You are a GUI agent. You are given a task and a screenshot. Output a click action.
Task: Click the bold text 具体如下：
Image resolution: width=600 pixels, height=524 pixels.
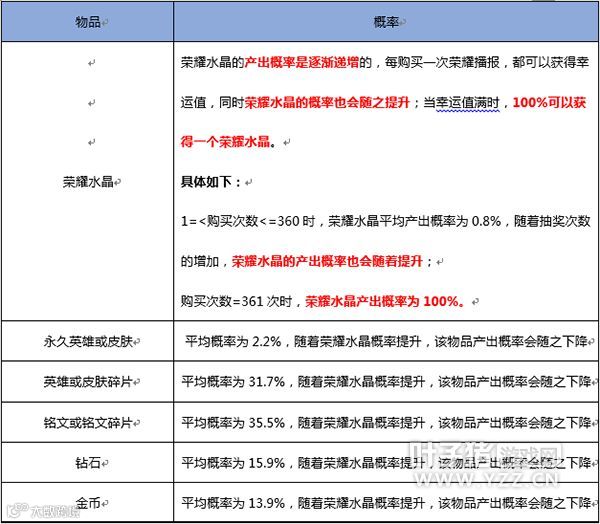(211, 182)
